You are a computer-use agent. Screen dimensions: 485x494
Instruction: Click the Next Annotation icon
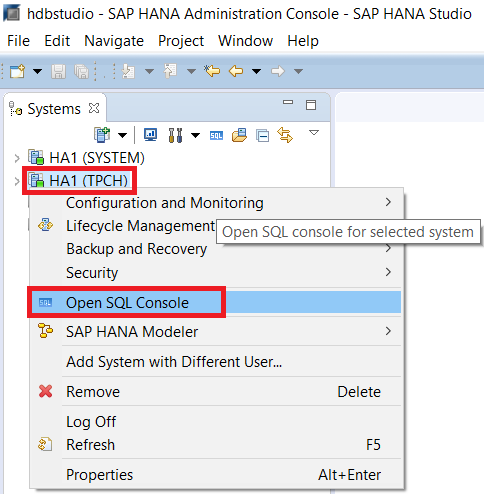coord(128,71)
